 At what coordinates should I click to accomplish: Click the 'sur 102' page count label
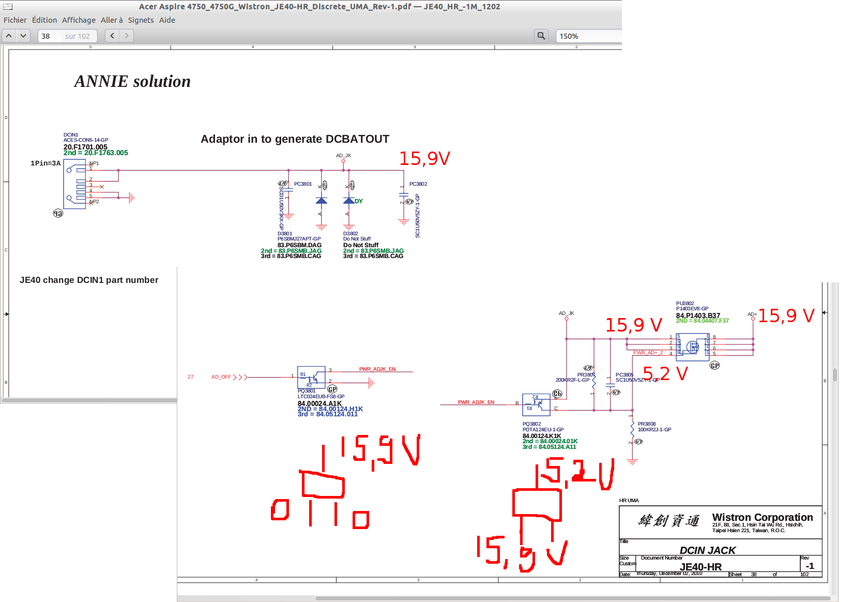pyautogui.click(x=78, y=36)
